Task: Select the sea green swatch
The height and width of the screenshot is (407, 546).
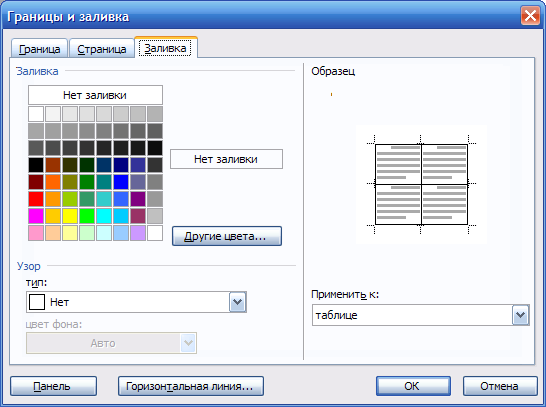Action: (87, 199)
